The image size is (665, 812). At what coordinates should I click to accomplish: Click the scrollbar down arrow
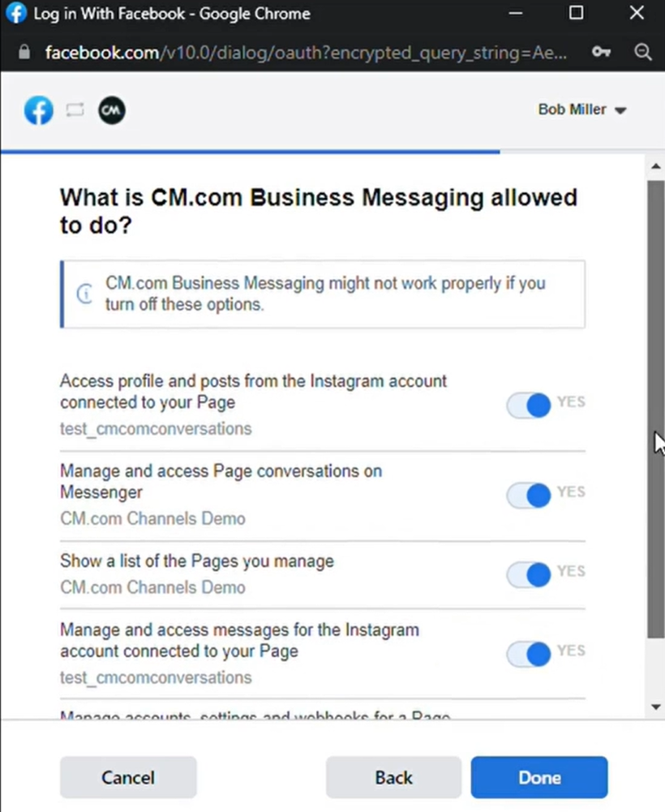point(656,707)
